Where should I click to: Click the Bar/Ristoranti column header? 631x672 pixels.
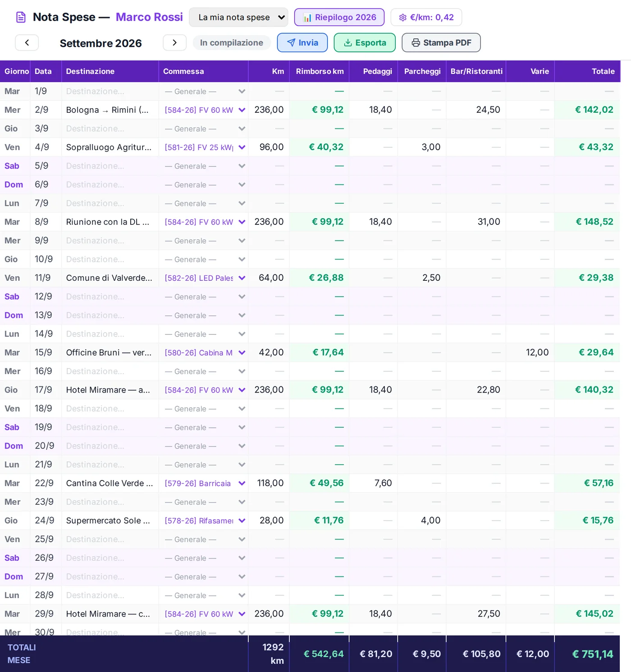476,71
